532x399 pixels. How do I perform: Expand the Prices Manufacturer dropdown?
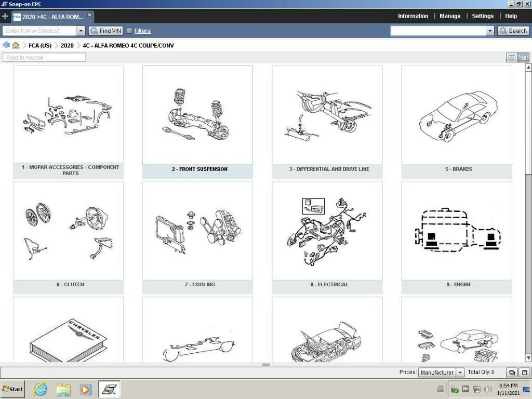(x=460, y=373)
